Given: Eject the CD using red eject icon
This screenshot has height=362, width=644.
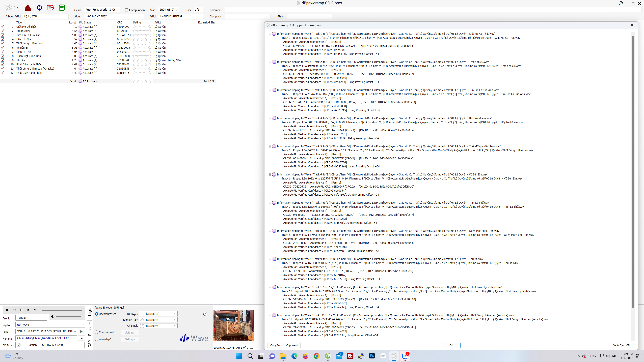Looking at the screenshot, I should 28,8.
